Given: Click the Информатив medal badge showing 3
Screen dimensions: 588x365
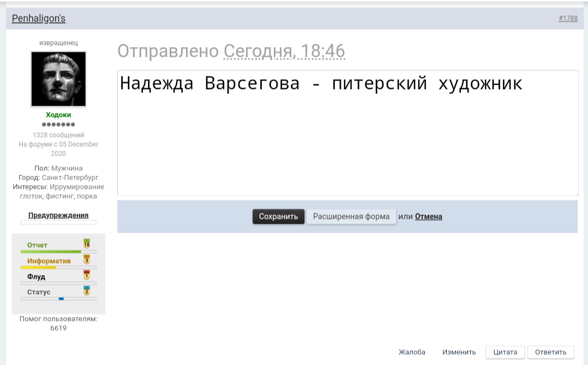Looking at the screenshot, I should pos(86,259).
